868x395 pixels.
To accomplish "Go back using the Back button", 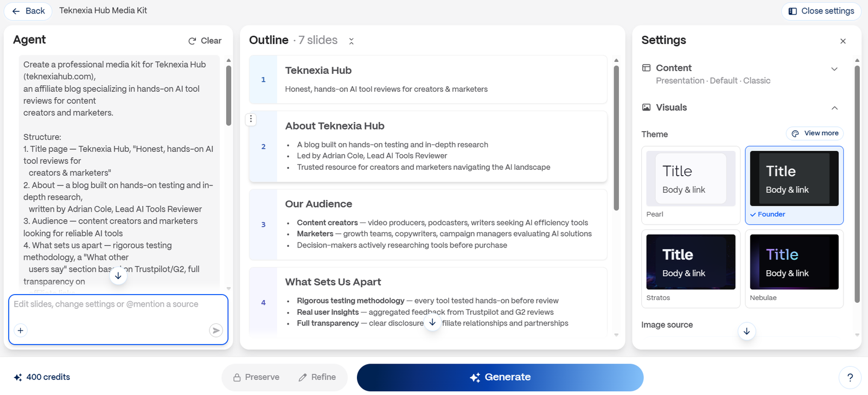I will [x=28, y=11].
